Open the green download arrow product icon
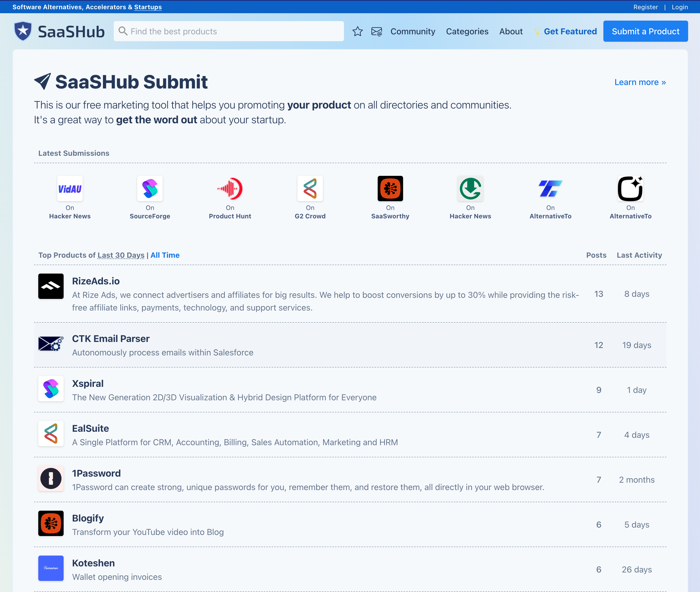 pos(470,189)
